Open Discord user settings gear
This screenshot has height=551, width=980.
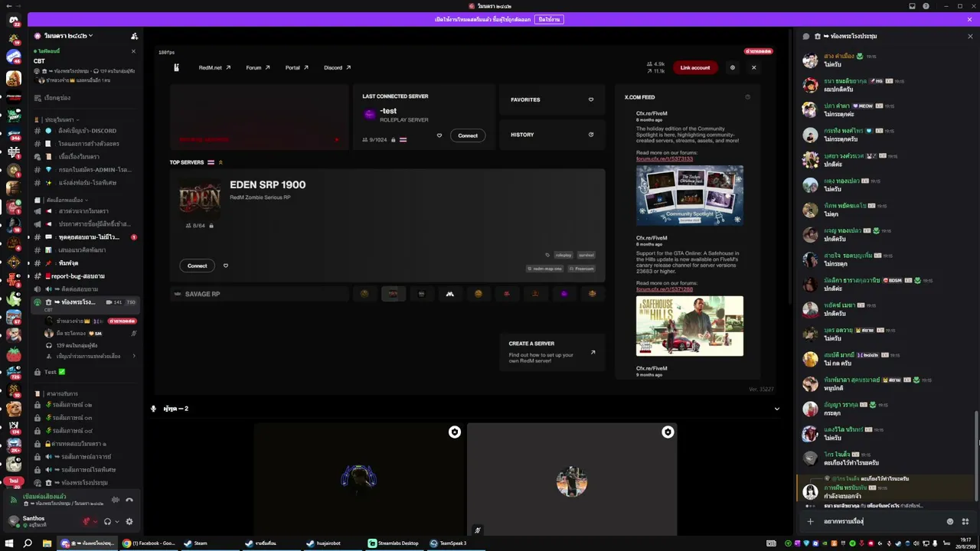pos(129,521)
